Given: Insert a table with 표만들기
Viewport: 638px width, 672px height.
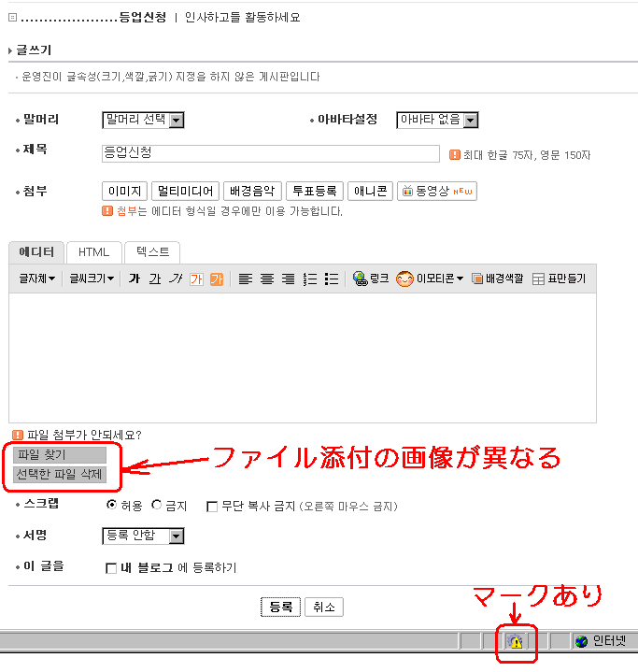Looking at the screenshot, I should [559, 279].
